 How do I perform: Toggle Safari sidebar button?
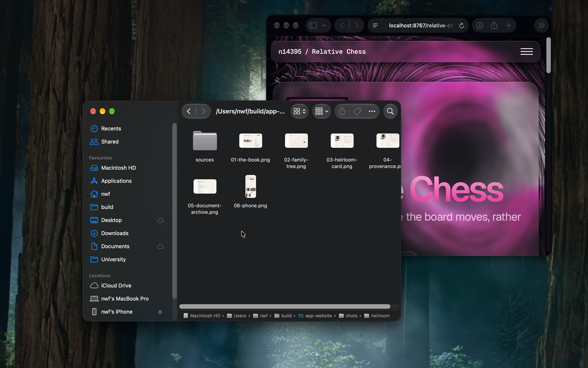(313, 25)
